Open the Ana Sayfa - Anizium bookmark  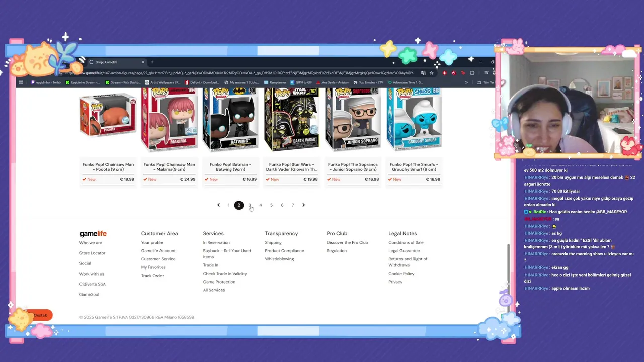(x=332, y=82)
